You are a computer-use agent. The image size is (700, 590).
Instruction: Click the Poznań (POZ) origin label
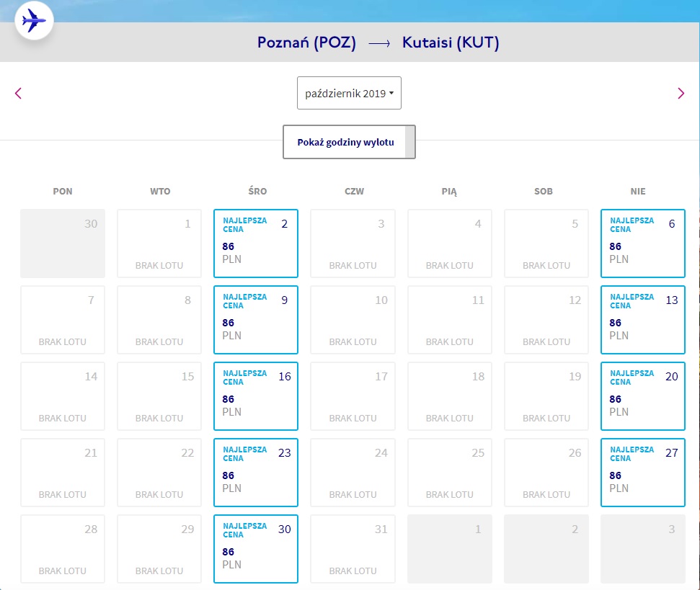pos(306,43)
